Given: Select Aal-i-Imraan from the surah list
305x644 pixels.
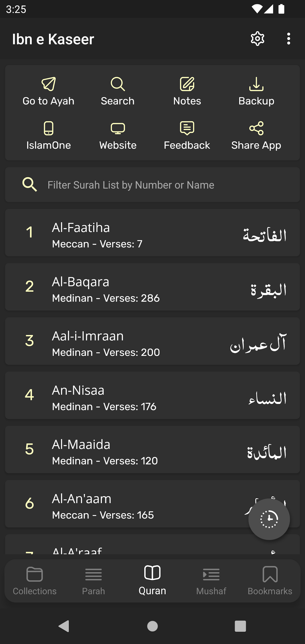Looking at the screenshot, I should coord(152,341).
